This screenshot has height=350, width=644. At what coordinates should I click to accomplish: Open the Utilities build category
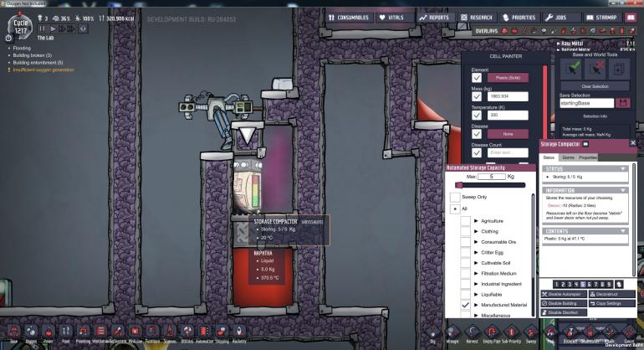[x=187, y=332]
